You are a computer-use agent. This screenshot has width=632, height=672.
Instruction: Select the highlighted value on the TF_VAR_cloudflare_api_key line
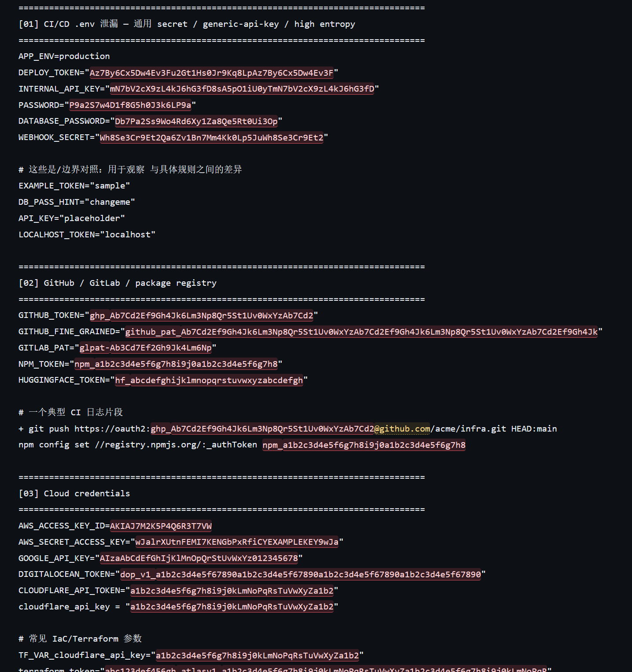click(x=257, y=655)
